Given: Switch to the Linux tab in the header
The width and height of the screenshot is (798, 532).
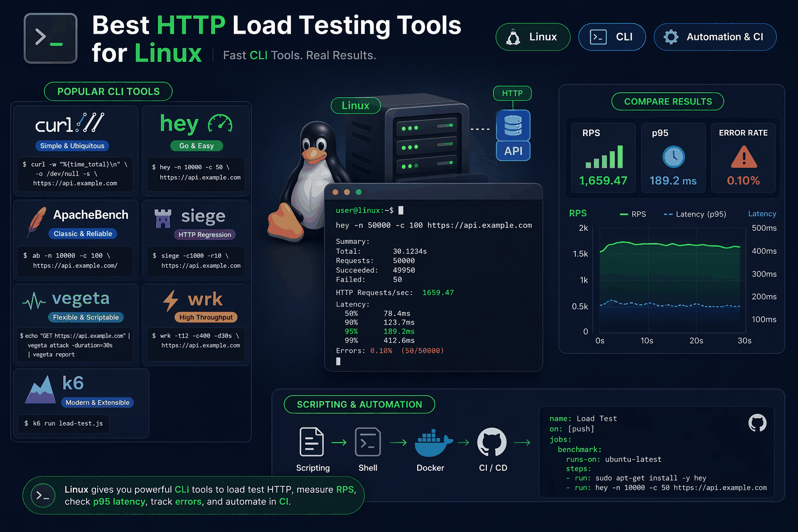Looking at the screenshot, I should pos(533,36).
